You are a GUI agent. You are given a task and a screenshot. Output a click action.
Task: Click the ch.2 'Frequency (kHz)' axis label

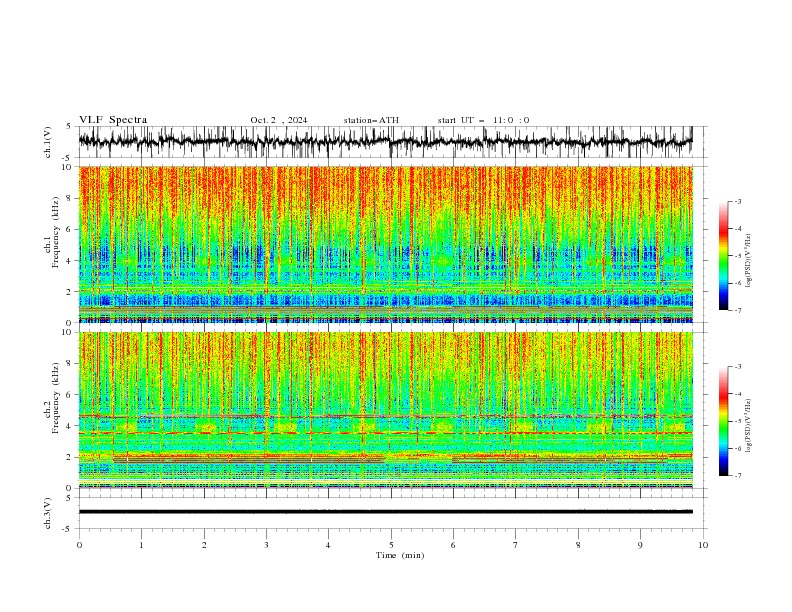tap(55, 398)
